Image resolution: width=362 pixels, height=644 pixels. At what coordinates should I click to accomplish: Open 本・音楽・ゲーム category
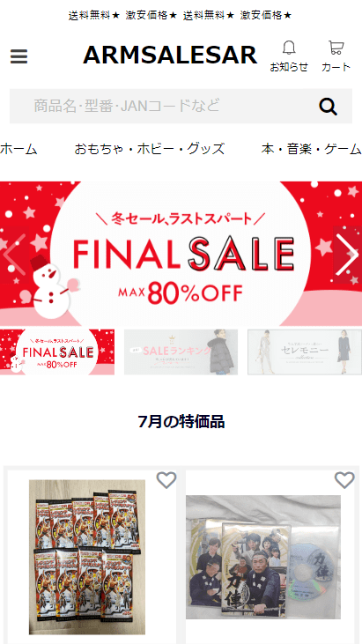pos(311,149)
